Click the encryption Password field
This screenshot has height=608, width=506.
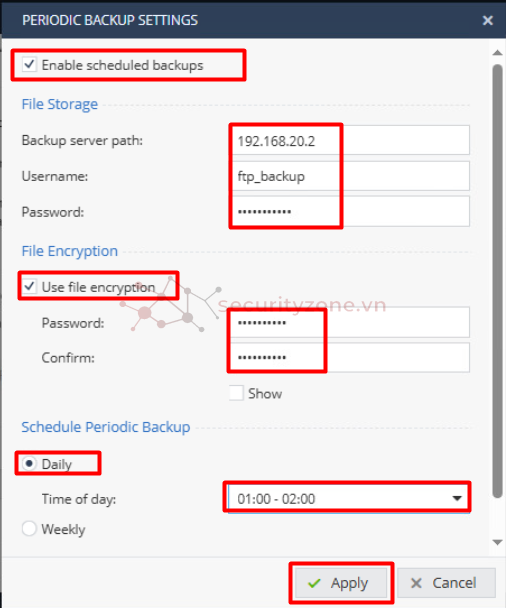point(349,322)
